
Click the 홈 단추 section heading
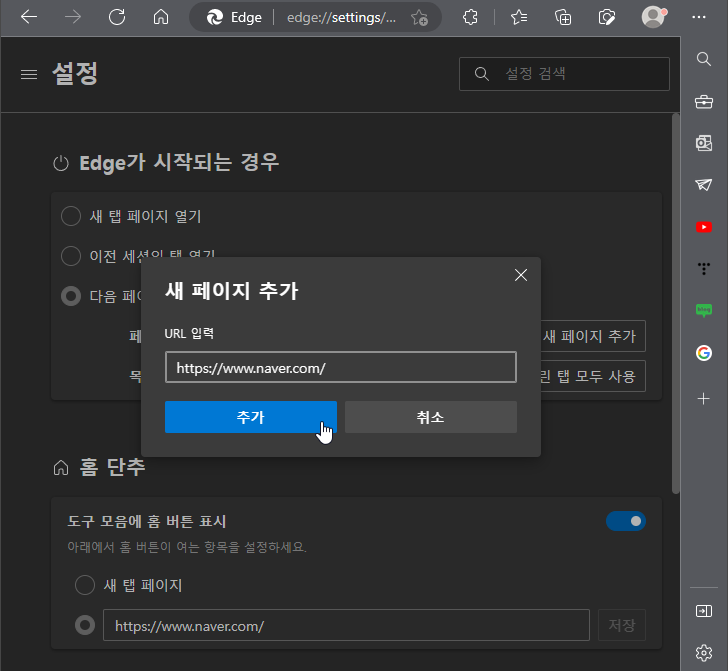[112, 467]
